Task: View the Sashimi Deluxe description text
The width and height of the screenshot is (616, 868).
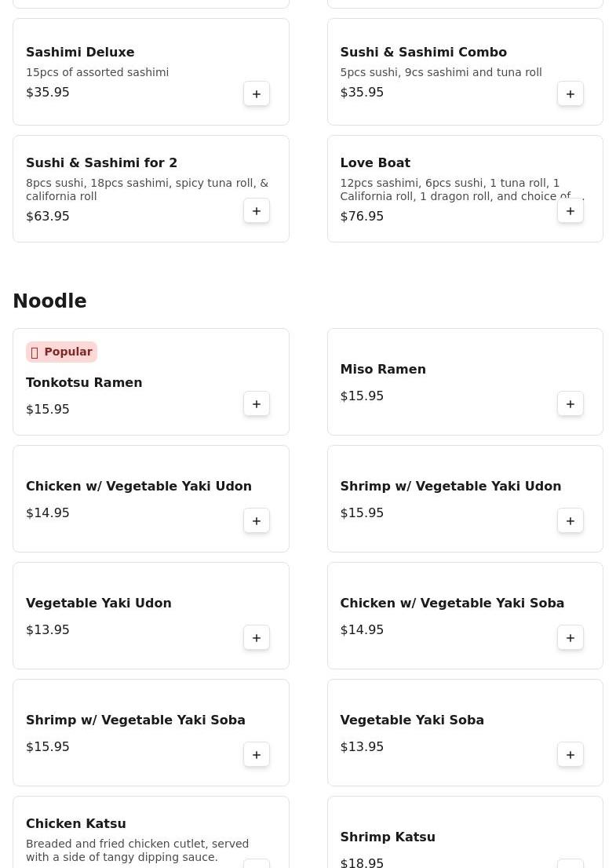Action: [97, 72]
